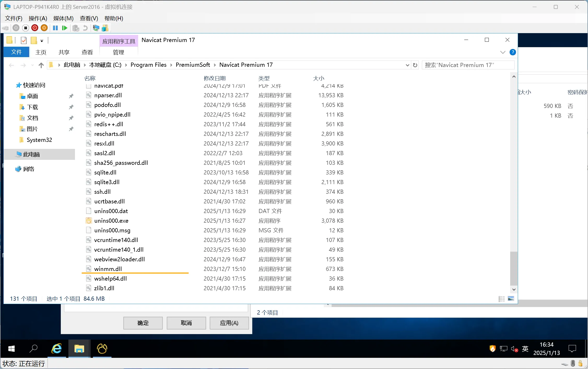Click the 确定 button in background dialog
Viewport: 588px width, 369px height.
point(143,323)
